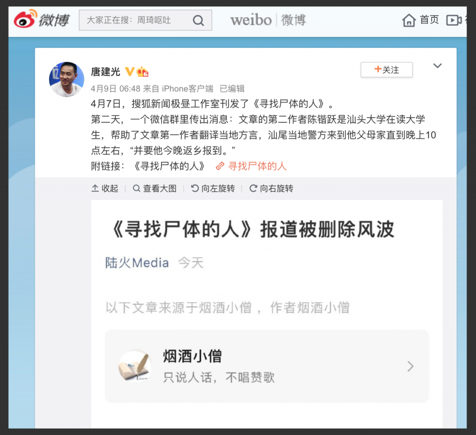Click inside the Weibo search field

(x=135, y=20)
